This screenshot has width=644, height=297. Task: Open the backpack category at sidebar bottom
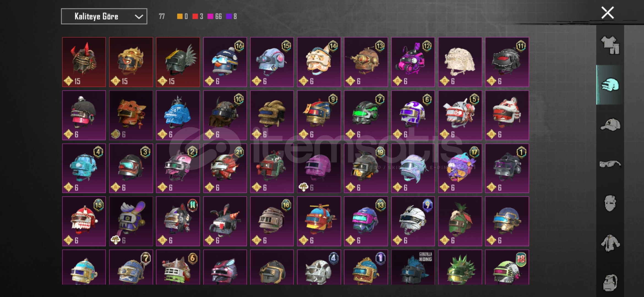(610, 282)
